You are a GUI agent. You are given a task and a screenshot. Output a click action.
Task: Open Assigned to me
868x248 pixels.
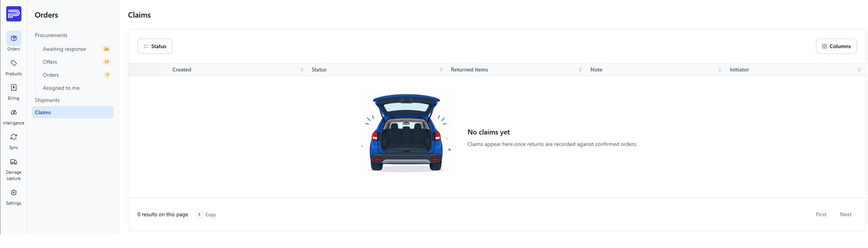pyautogui.click(x=61, y=88)
